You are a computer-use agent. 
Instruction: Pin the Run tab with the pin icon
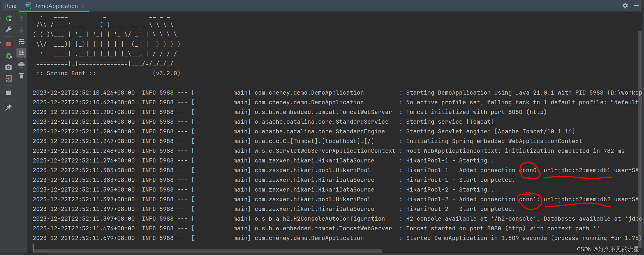pos(9,108)
